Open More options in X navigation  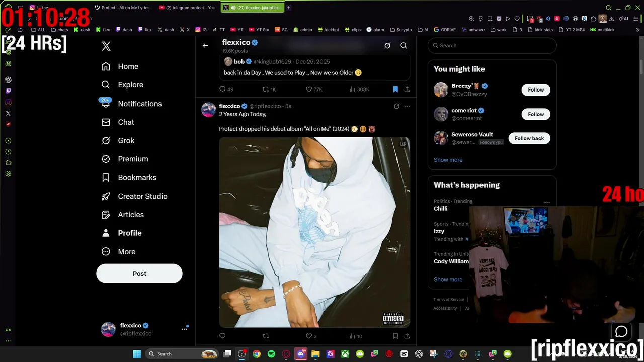(119, 252)
